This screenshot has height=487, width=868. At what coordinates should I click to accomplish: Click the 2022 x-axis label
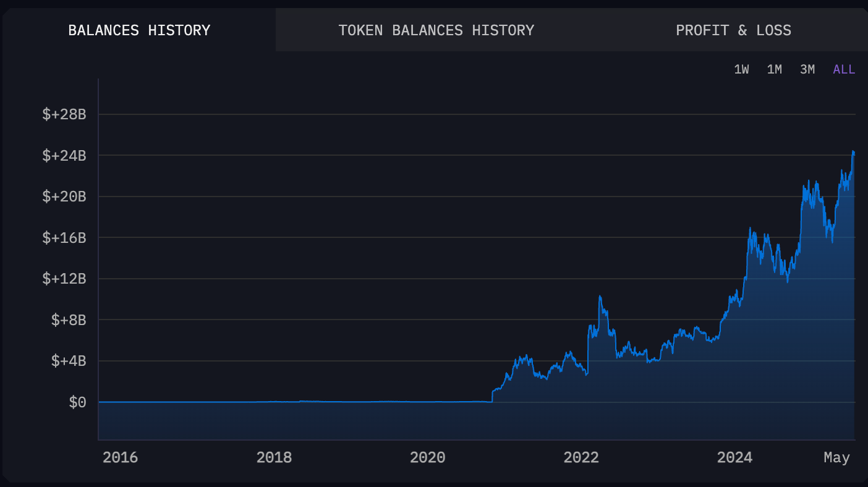[581, 457]
